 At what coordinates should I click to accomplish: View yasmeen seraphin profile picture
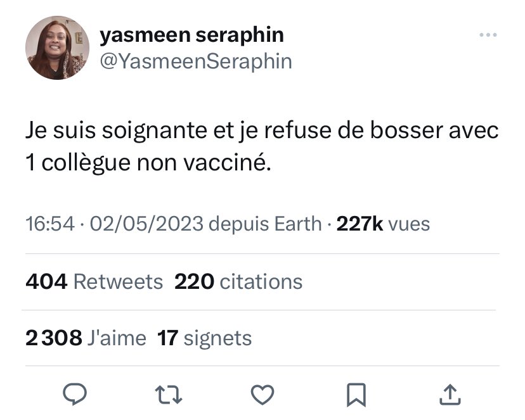(x=57, y=48)
